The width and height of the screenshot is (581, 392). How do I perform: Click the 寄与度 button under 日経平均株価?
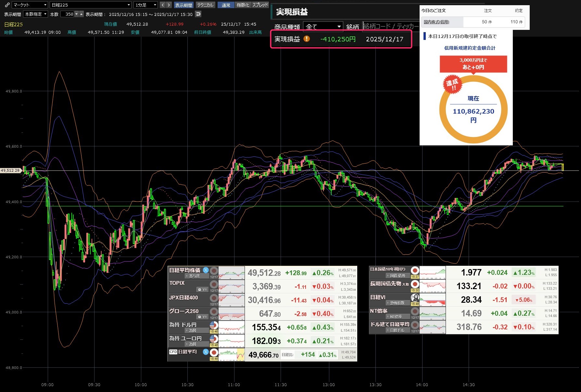click(x=194, y=276)
